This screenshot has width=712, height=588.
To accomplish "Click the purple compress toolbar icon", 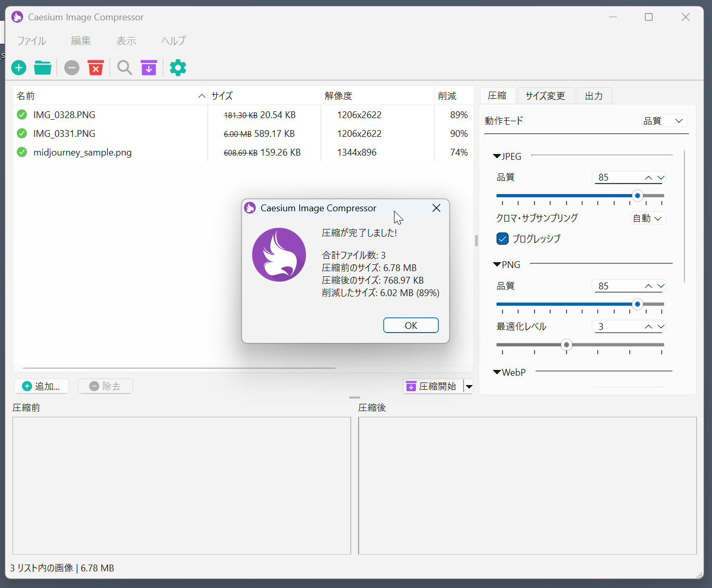I will [149, 68].
